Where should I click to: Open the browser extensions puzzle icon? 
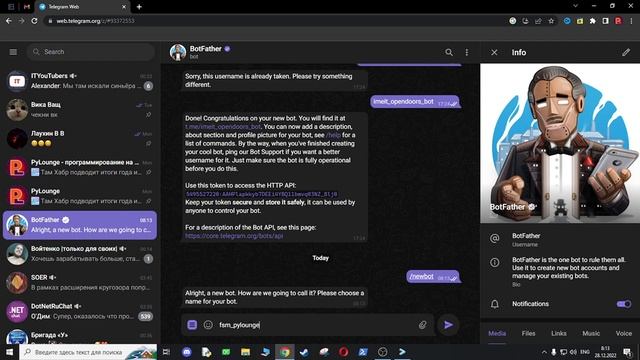pos(593,21)
